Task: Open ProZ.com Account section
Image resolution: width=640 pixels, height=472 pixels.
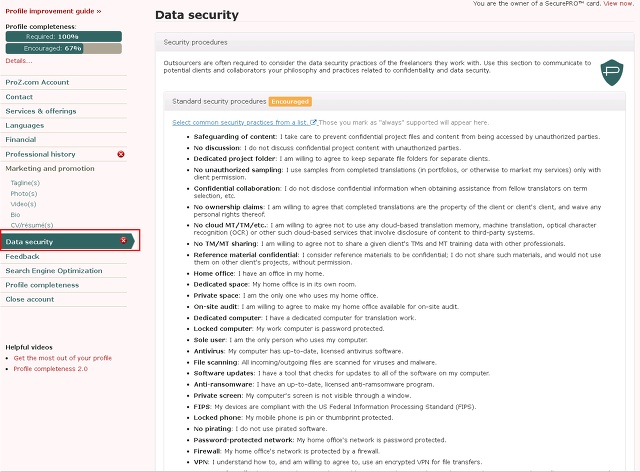Action: (37, 82)
